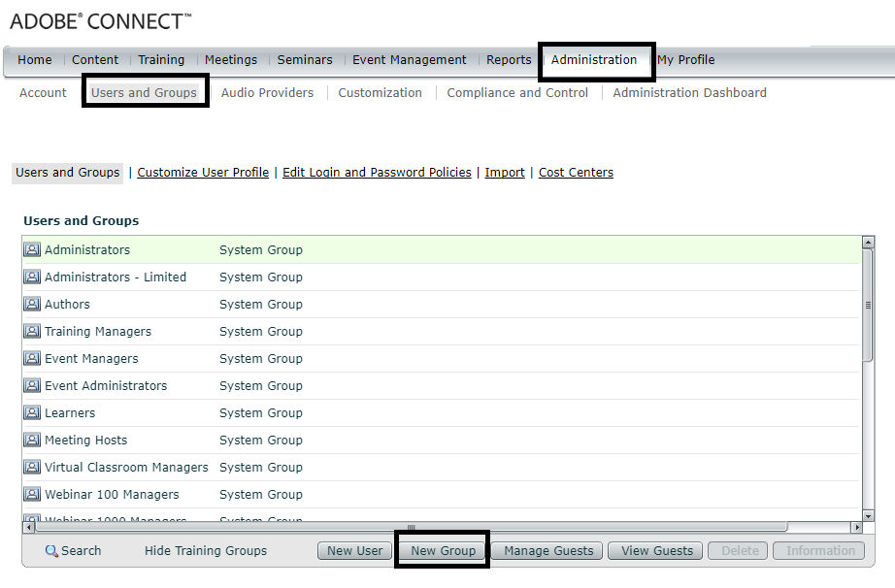Open the Account sub-tab
Image resolution: width=895 pixels, height=588 pixels.
pyautogui.click(x=43, y=93)
